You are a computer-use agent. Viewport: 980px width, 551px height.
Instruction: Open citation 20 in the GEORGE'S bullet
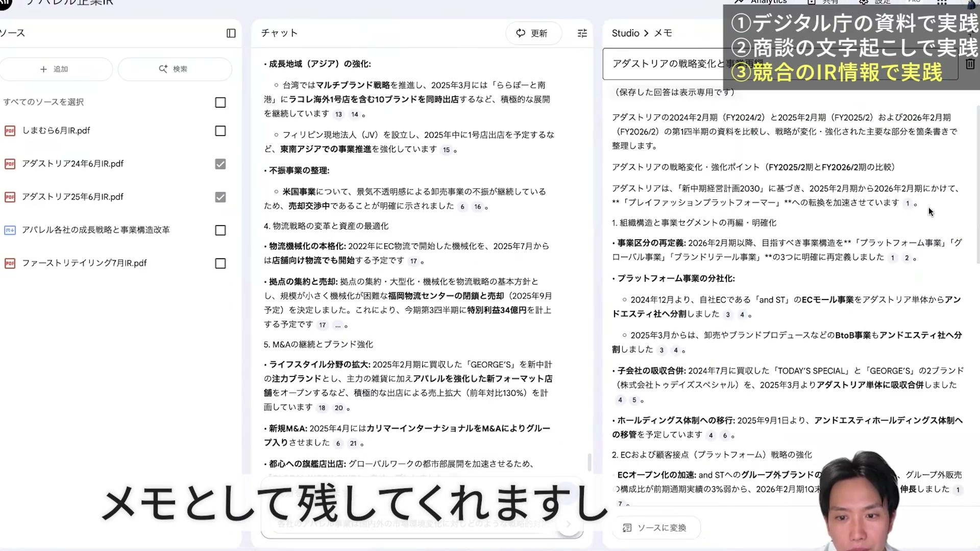(x=338, y=408)
